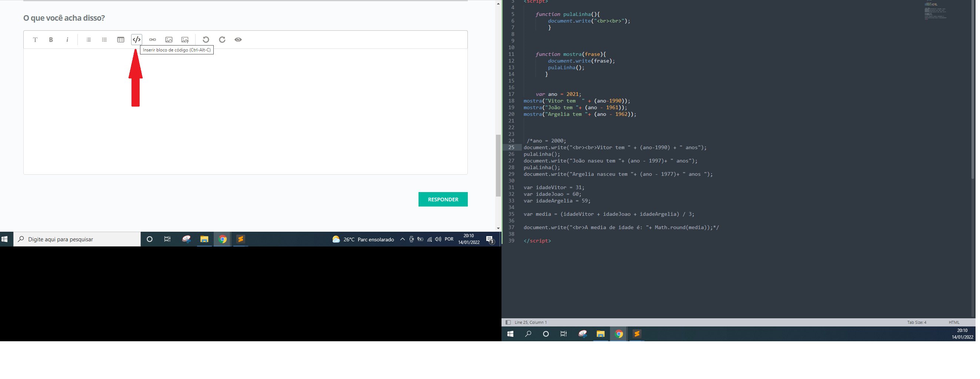Open the Windows Start menu in left taskbar
The width and height of the screenshot is (980, 379).
[x=4, y=239]
